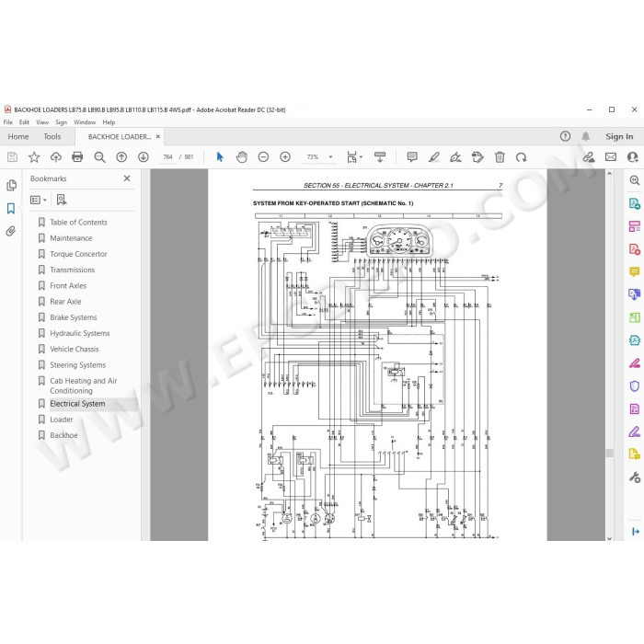644x644 pixels.
Task: Send the file by email
Action: (611, 157)
